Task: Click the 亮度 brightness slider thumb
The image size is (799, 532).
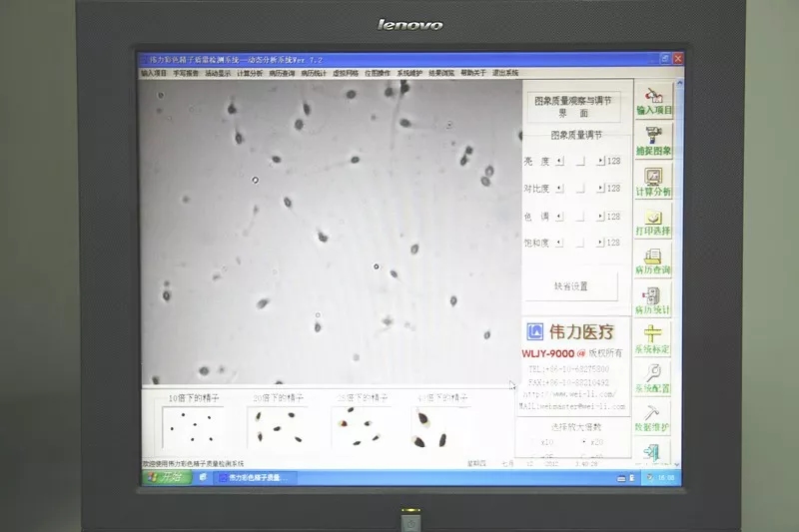Action: pos(580,161)
